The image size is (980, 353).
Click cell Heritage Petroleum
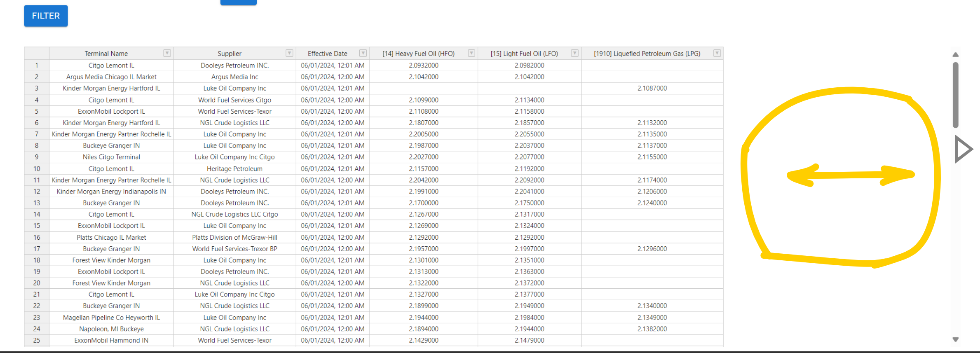click(234, 168)
